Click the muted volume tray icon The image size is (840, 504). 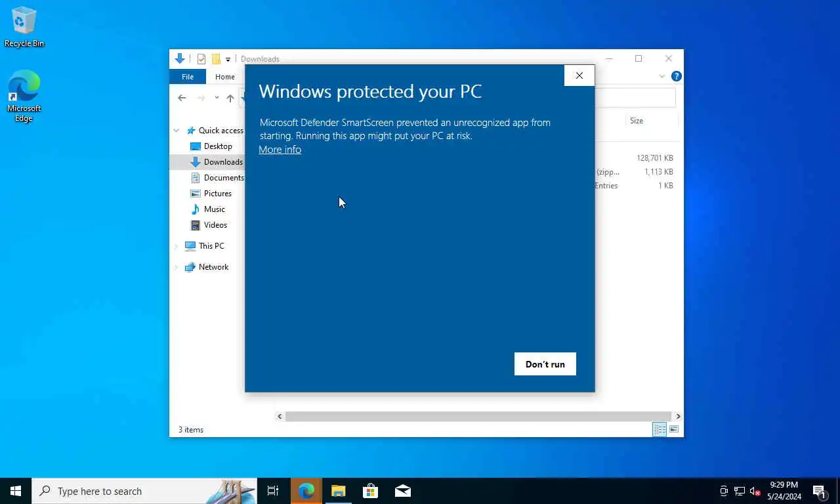[755, 491]
